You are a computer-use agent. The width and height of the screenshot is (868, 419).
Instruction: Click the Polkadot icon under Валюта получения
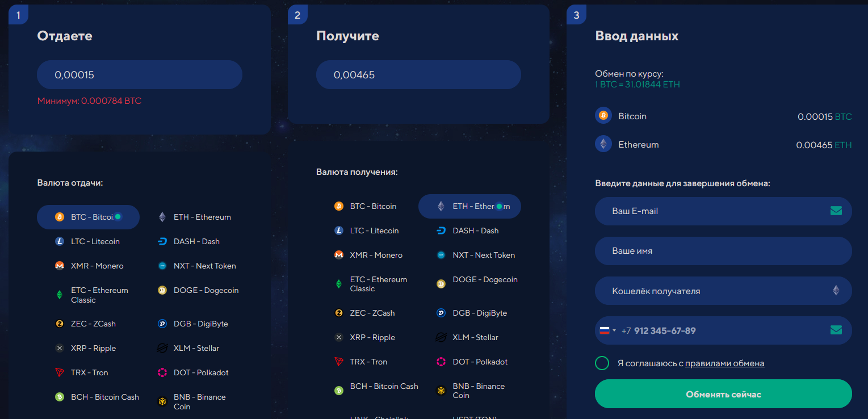point(441,362)
